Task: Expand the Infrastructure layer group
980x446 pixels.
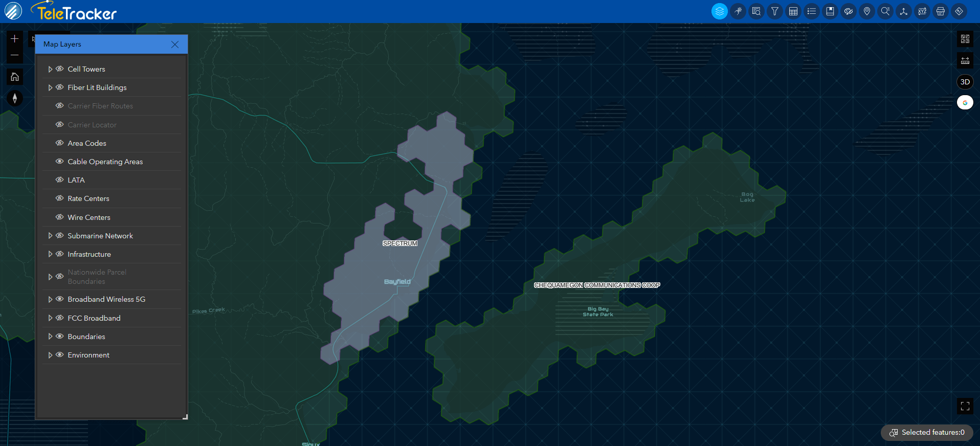Action: click(x=50, y=254)
